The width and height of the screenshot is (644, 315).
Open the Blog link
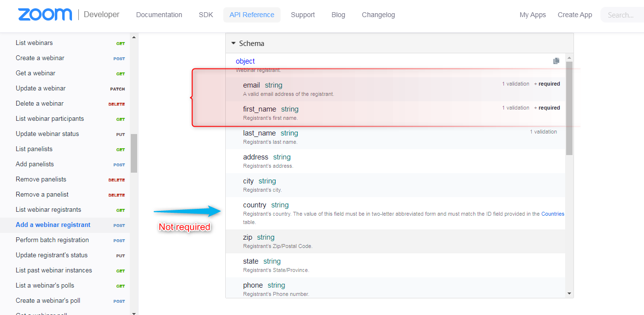[338, 15]
